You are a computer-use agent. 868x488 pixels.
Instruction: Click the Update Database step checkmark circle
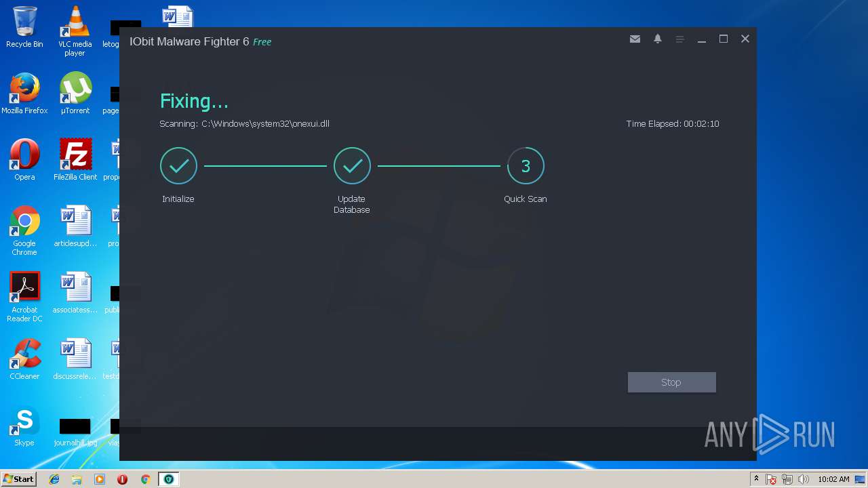pyautogui.click(x=352, y=165)
